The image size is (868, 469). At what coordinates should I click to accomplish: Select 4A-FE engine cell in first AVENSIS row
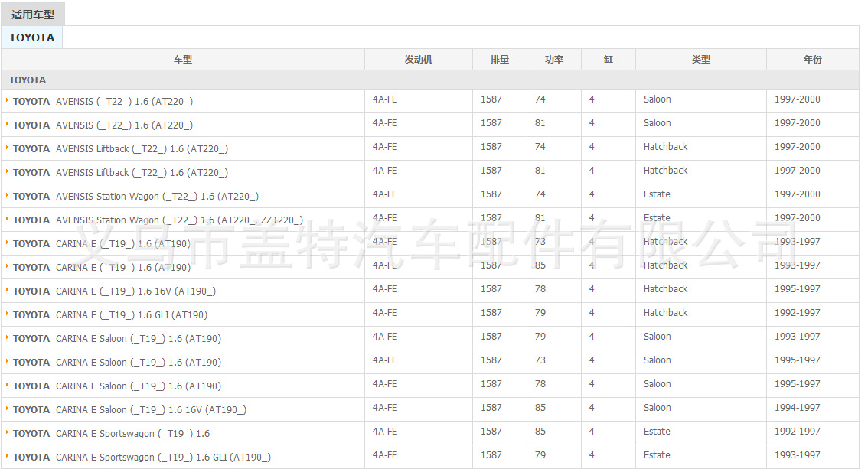pyautogui.click(x=385, y=99)
